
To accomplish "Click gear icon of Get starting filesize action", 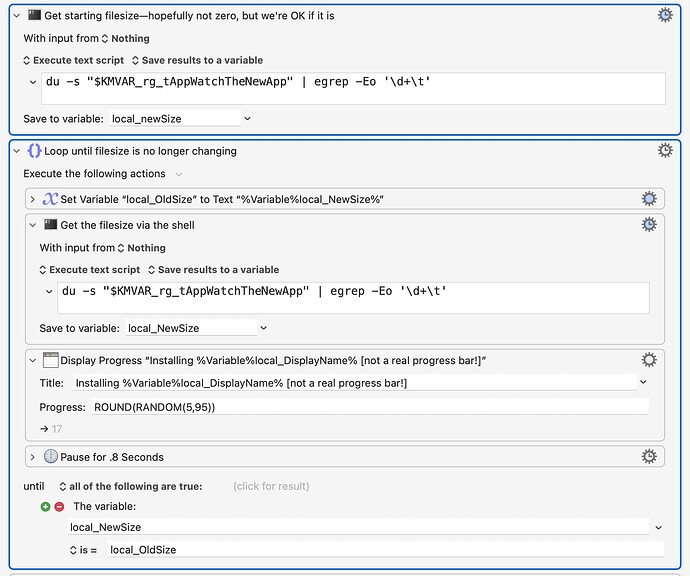I will [665, 15].
